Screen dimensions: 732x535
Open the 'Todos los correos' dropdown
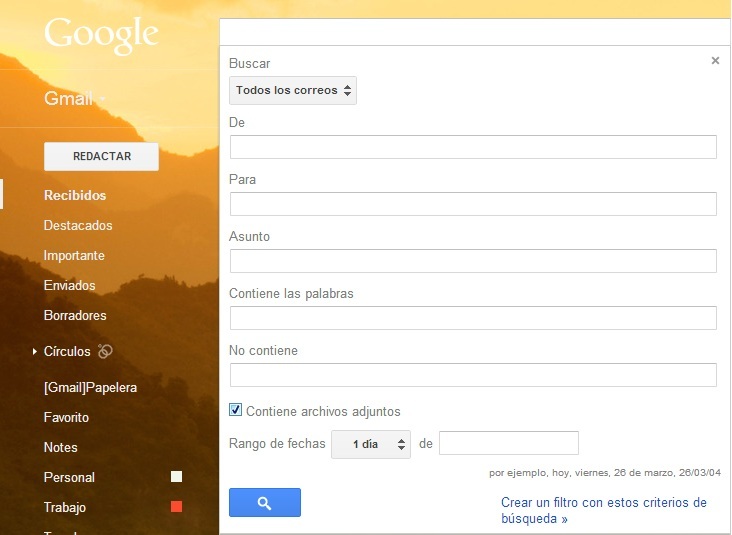point(293,90)
